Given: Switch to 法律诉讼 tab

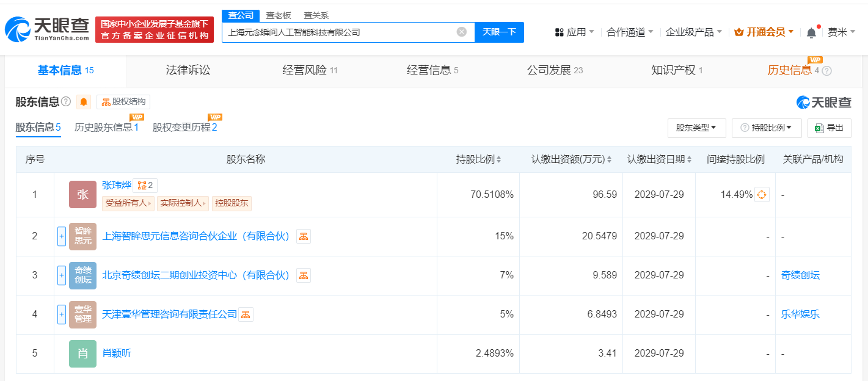Looking at the screenshot, I should click(188, 71).
